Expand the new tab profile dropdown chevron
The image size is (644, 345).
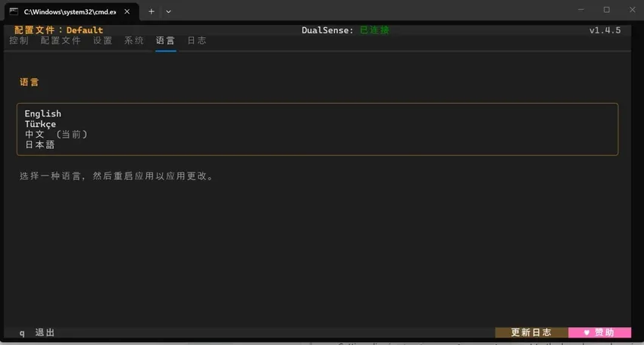click(x=168, y=11)
